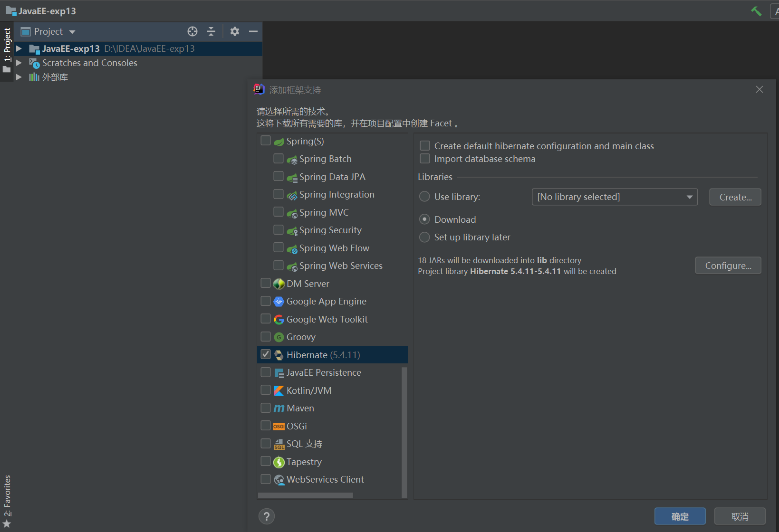
Task: Open help with the question mark button
Action: pos(267,516)
